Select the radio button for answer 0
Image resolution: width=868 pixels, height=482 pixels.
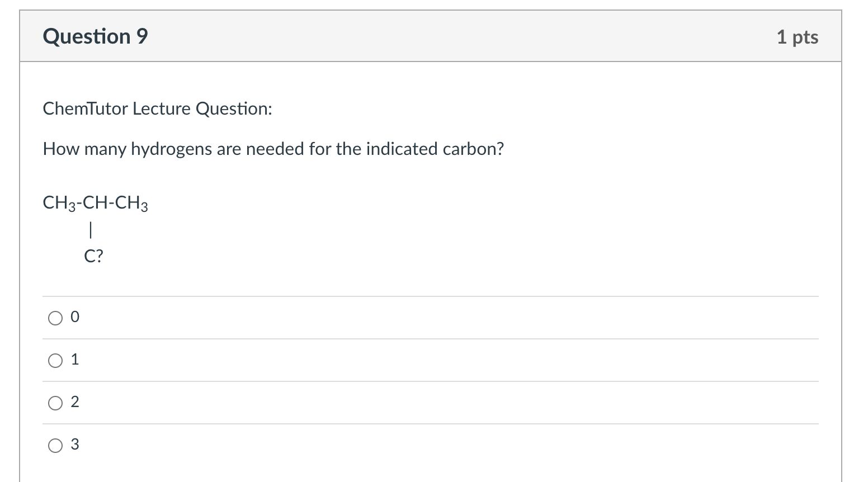55,318
